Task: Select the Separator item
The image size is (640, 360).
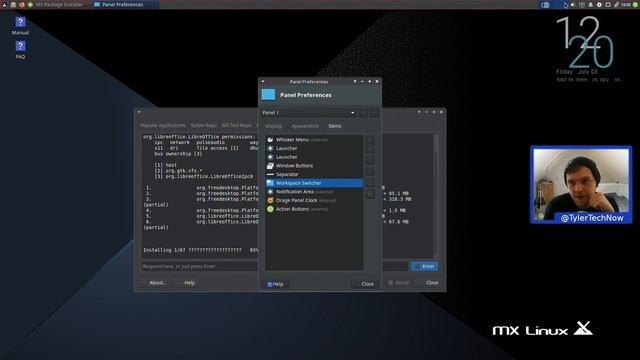Action: (314, 174)
